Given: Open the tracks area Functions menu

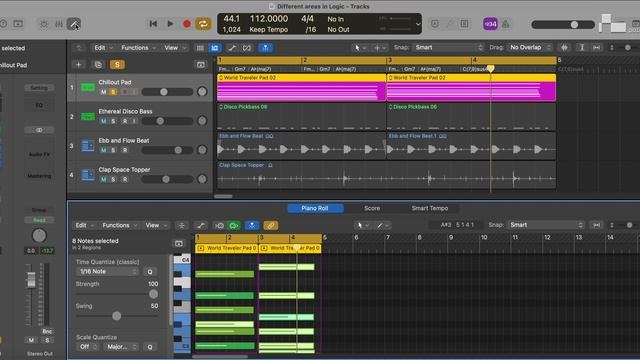Looking at the screenshot, I should tap(138, 48).
